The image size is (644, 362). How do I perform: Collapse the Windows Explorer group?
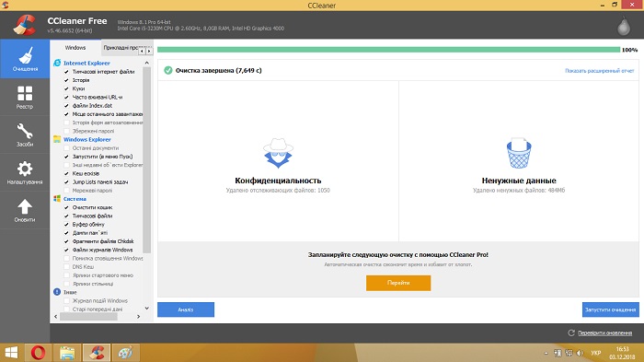coord(87,139)
